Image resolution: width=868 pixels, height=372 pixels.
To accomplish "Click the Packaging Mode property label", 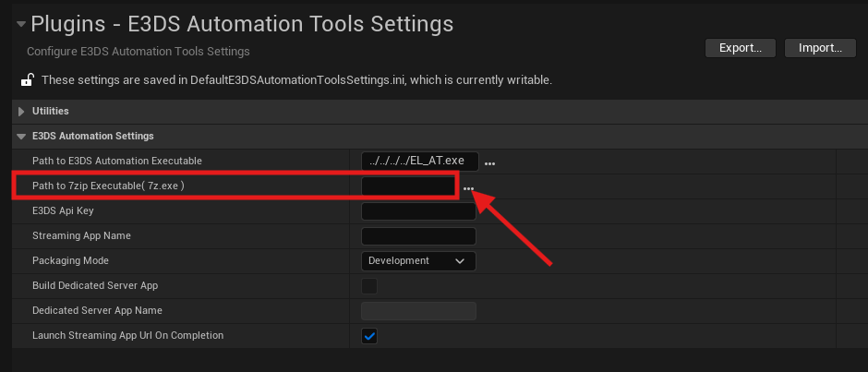I will (70, 261).
